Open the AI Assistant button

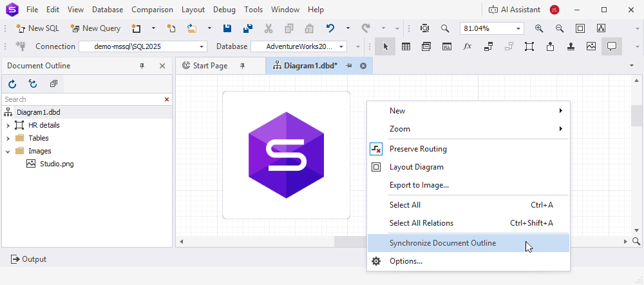pyautogui.click(x=515, y=10)
